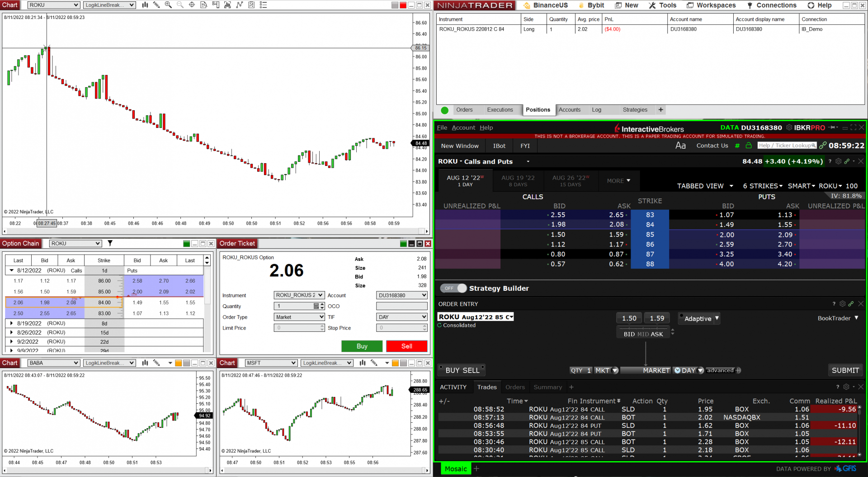The height and width of the screenshot is (477, 868).
Task: Click chain link icon beside the IB clock
Action: tap(823, 146)
